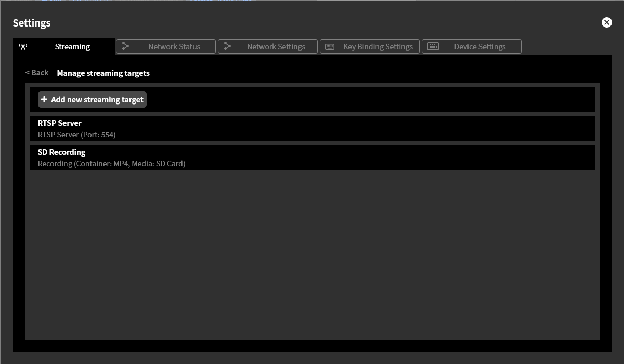Click the antenna icon on the Streaming tab
Viewport: 624px width, 364px height.
23,47
